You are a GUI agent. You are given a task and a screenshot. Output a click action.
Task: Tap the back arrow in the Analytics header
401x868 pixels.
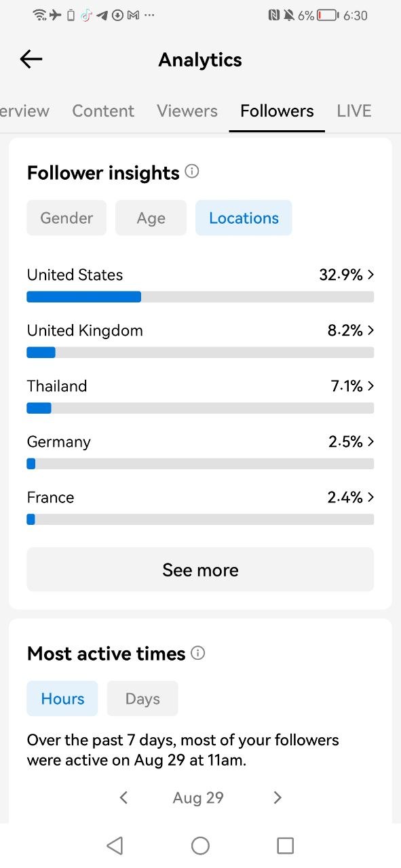click(x=31, y=60)
